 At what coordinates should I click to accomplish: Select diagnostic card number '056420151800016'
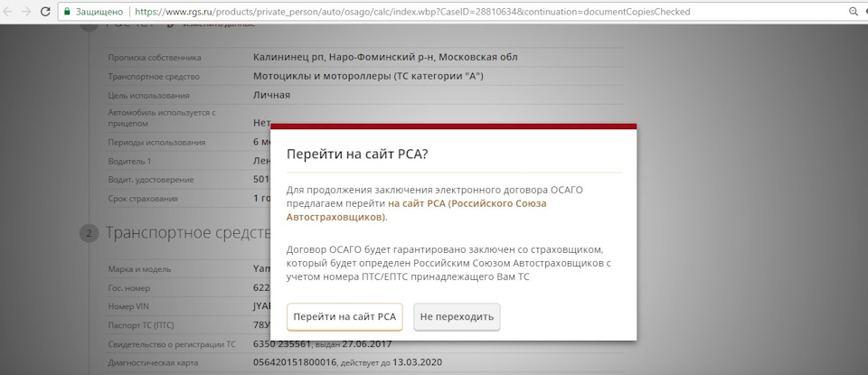pos(295,363)
